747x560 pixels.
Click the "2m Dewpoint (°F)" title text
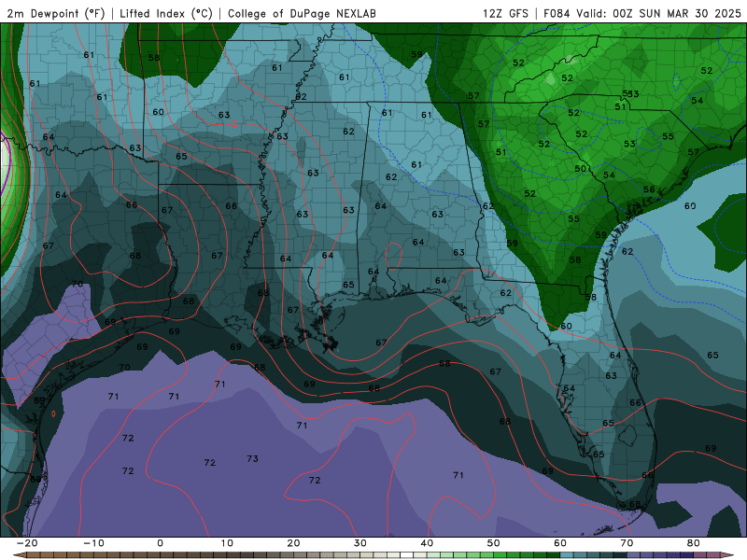(x=56, y=13)
